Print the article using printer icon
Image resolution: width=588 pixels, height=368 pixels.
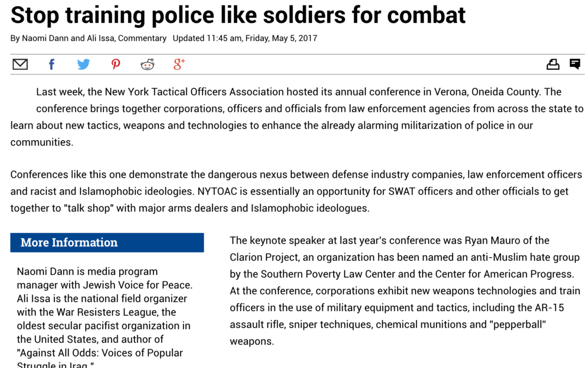coord(553,64)
